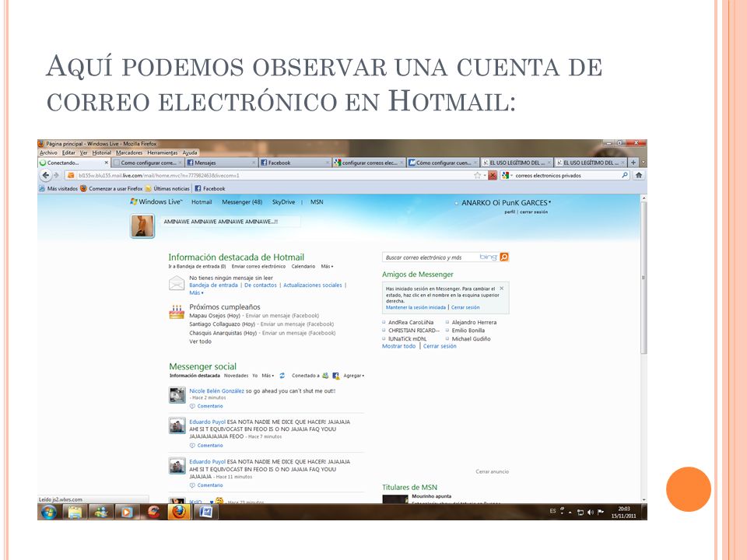Click the volume icon in system tray
This screenshot has width=747, height=560.
click(x=591, y=512)
